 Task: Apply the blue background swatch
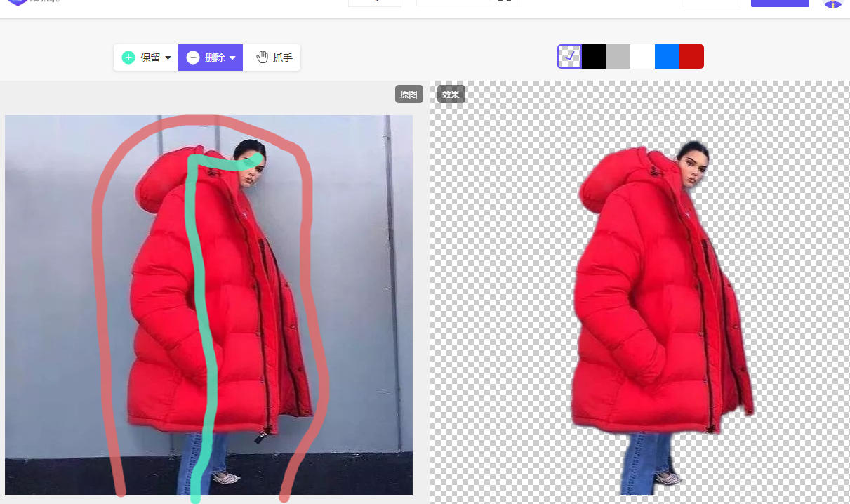click(667, 56)
